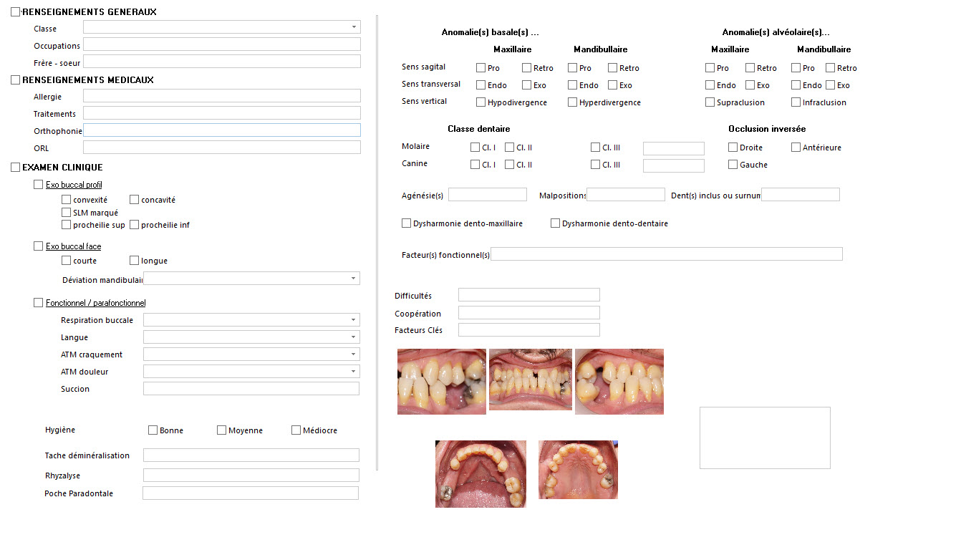Viewport: 961px width, 560px height.
Task: Check the Hyperdivergence option
Action: point(573,102)
